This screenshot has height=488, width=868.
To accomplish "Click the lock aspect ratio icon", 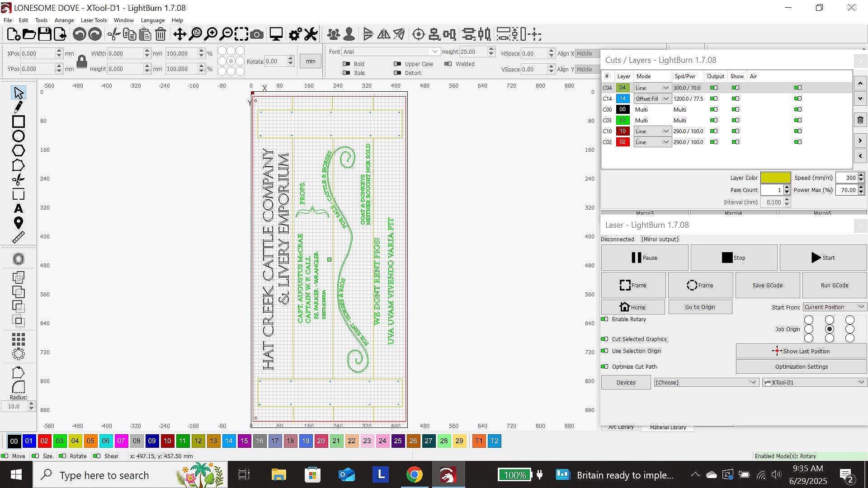I will tap(82, 61).
